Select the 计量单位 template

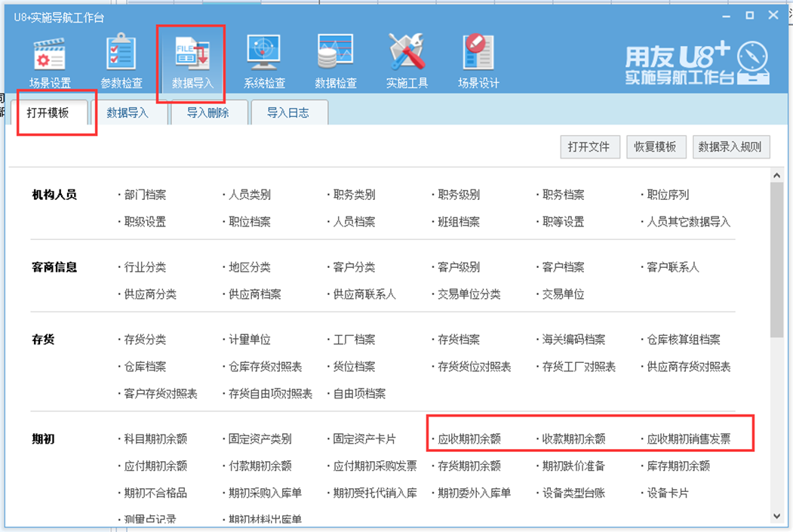pyautogui.click(x=249, y=340)
